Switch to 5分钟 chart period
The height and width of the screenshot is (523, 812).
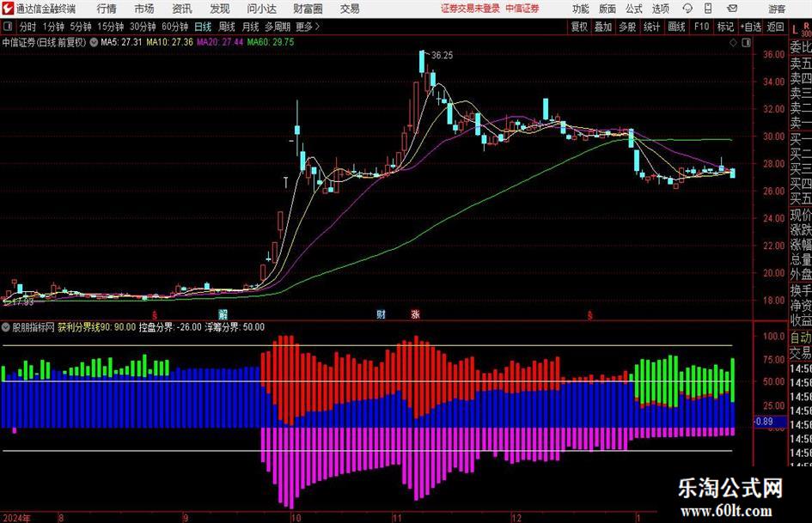[81, 27]
